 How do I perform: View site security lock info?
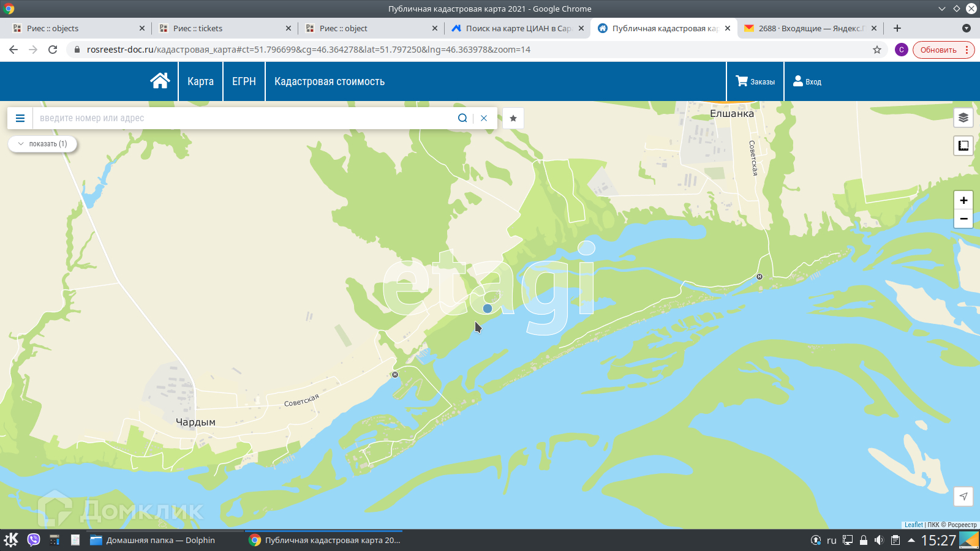tap(77, 50)
